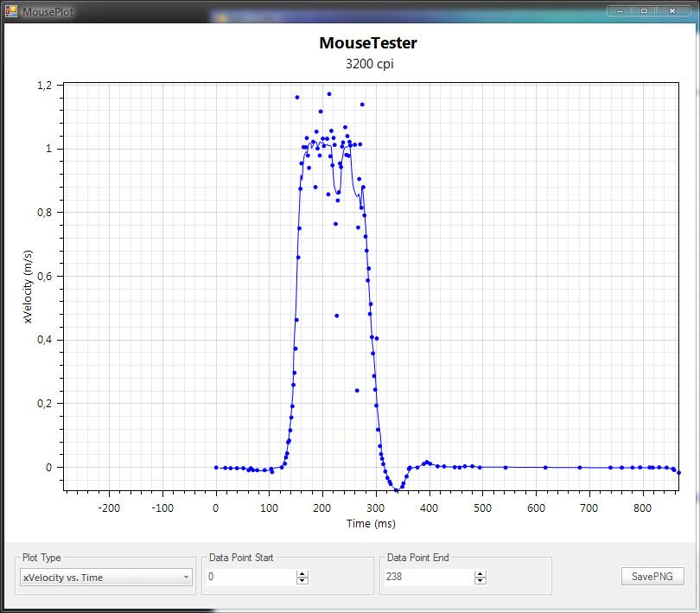Screen dimensions: 700x613
Task: Decrease Data Point Start with down arrow
Action: point(302,580)
